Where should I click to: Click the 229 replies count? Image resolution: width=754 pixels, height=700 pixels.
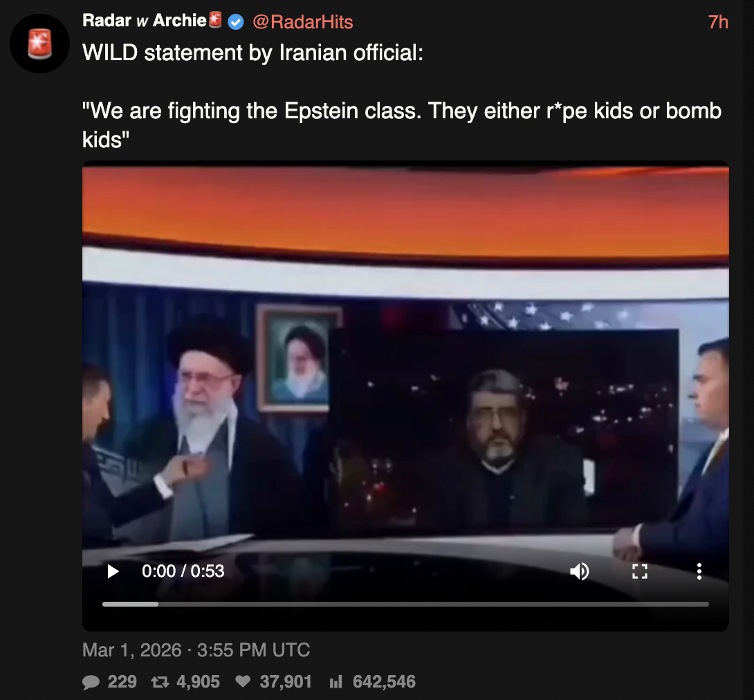(122, 682)
